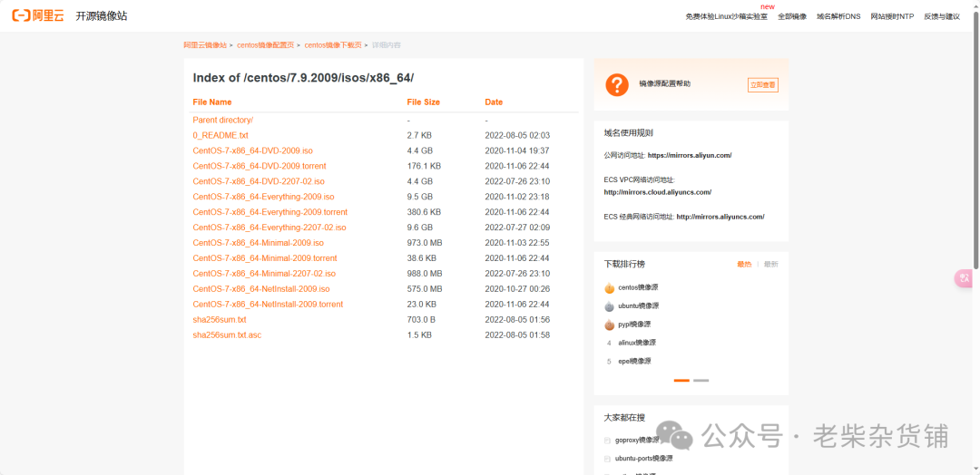The height and width of the screenshot is (475, 980).
Task: Click https://mirrors.aliyun.com/ public address
Action: tap(690, 155)
